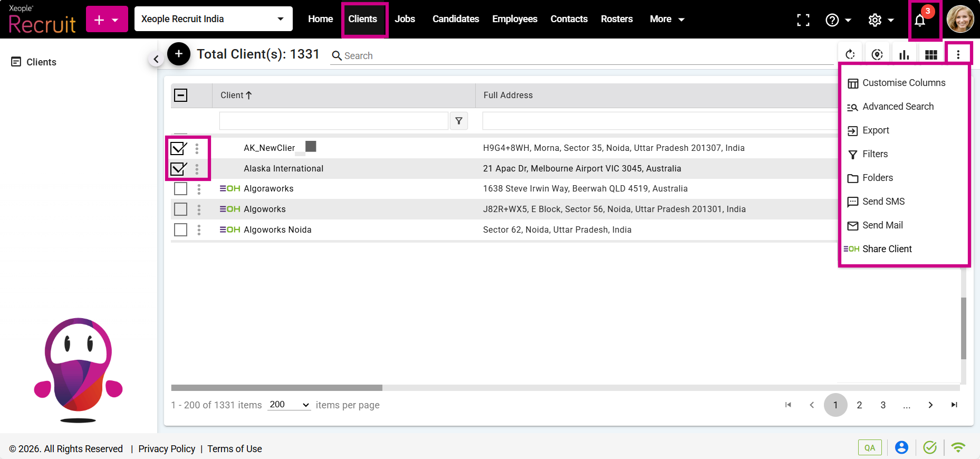The image size is (980, 459).
Task: Click the client Search field
Action: (580, 56)
